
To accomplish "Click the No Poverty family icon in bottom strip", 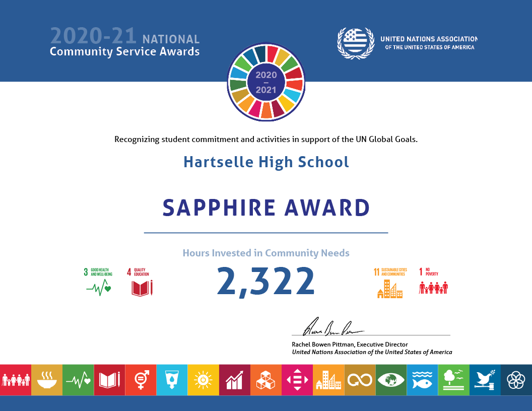I will [16, 380].
